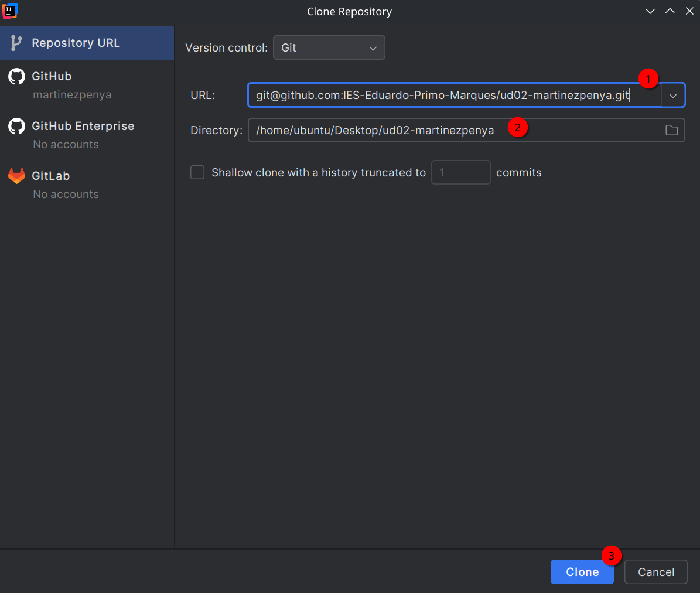Select the GitHub Enterprise entry
Image resolution: width=700 pixels, height=593 pixels.
pyautogui.click(x=83, y=125)
